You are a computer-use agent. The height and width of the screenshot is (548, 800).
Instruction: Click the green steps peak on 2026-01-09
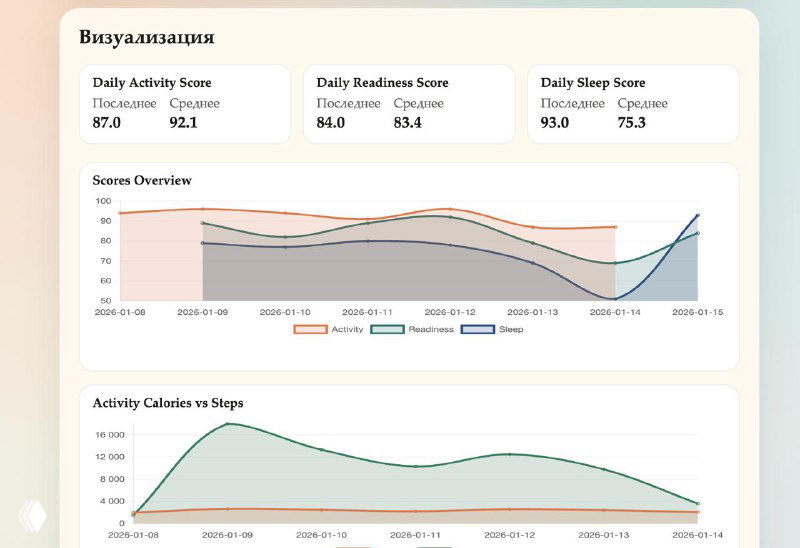pos(229,424)
